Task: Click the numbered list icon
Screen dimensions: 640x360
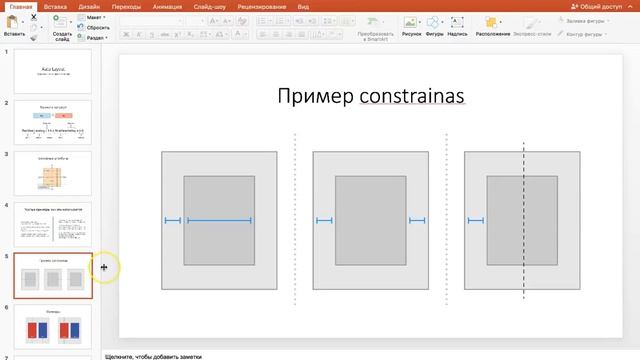Action: tap(280, 21)
